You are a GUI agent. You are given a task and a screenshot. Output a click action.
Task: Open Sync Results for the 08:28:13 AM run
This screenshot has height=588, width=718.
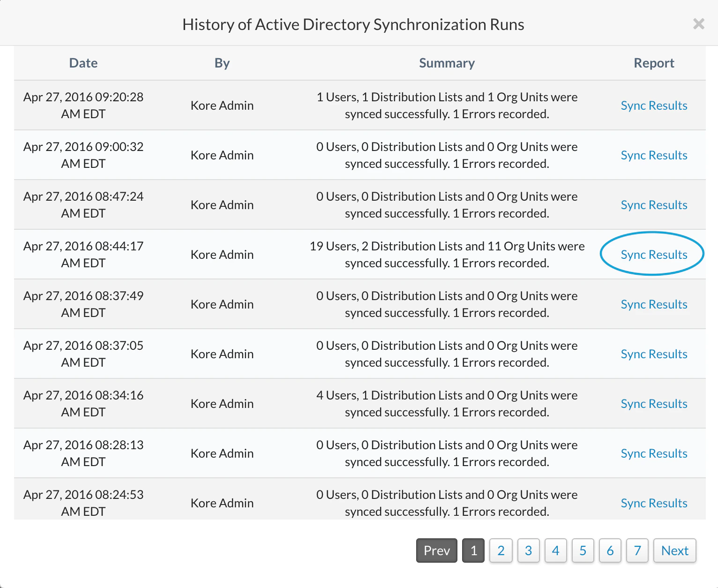coord(654,453)
